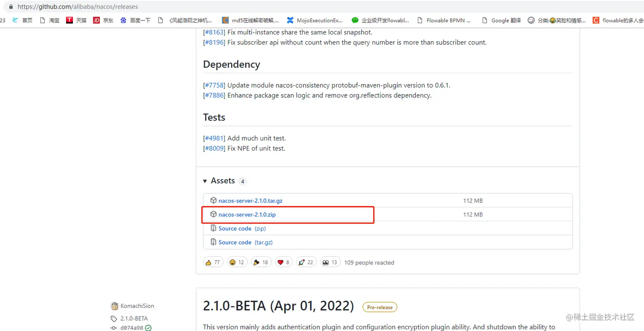
Task: Open the 2.1.0-BETA tag link
Action: tap(134, 318)
